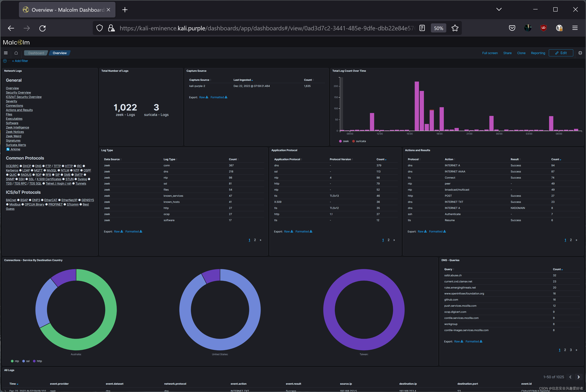Toggle the Arkime sidebar link highlight
Viewport: 586px width, 392px height.
[x=16, y=149]
